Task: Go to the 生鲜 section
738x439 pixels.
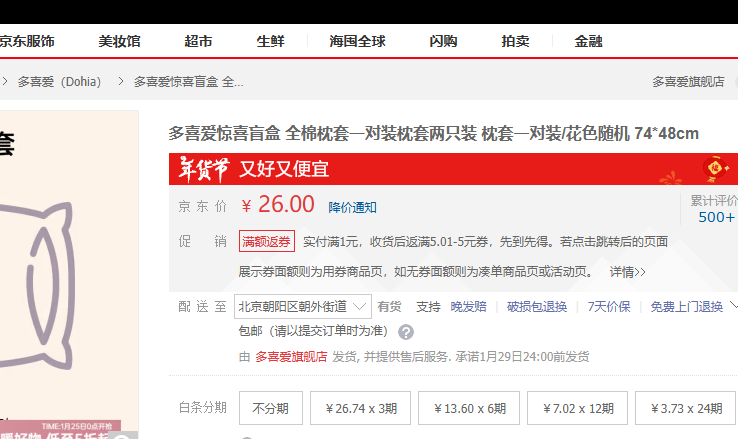Action: tap(271, 41)
